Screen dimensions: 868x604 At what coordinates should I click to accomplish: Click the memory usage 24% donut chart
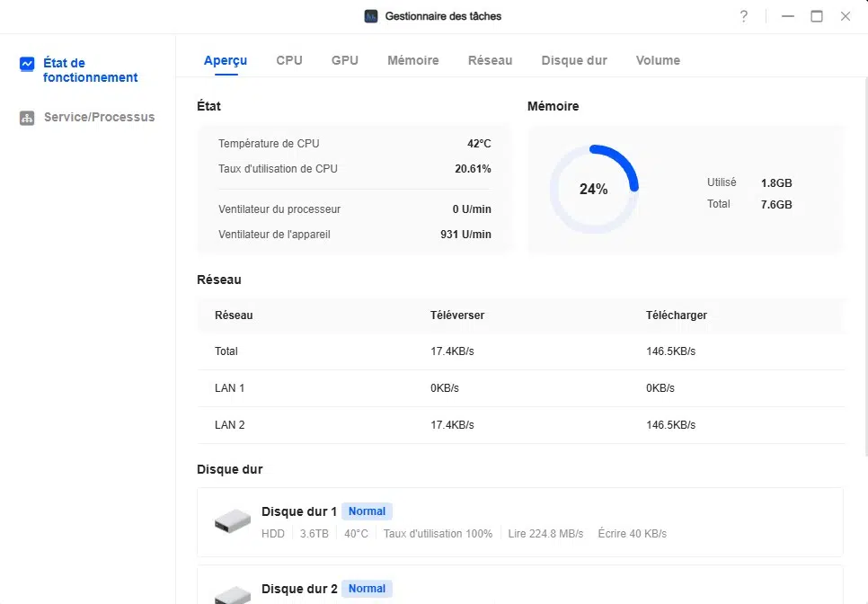pyautogui.click(x=593, y=190)
